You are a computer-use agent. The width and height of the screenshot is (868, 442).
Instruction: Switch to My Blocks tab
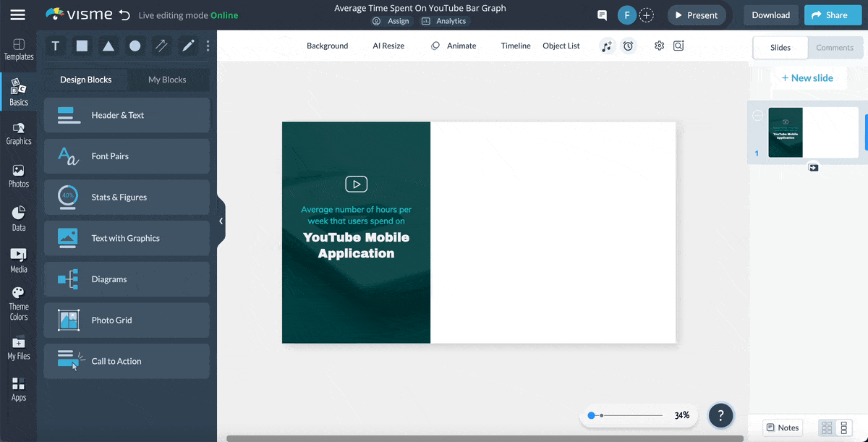[167, 80]
